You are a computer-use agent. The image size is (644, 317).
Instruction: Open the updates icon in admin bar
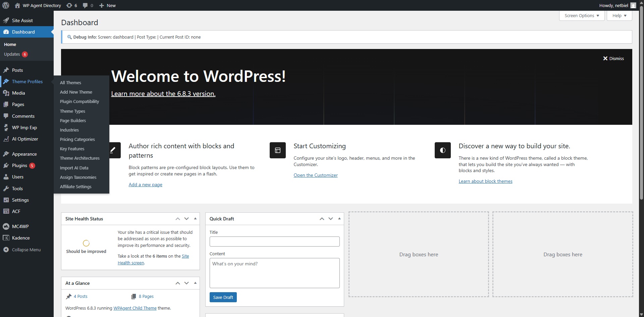click(x=69, y=5)
